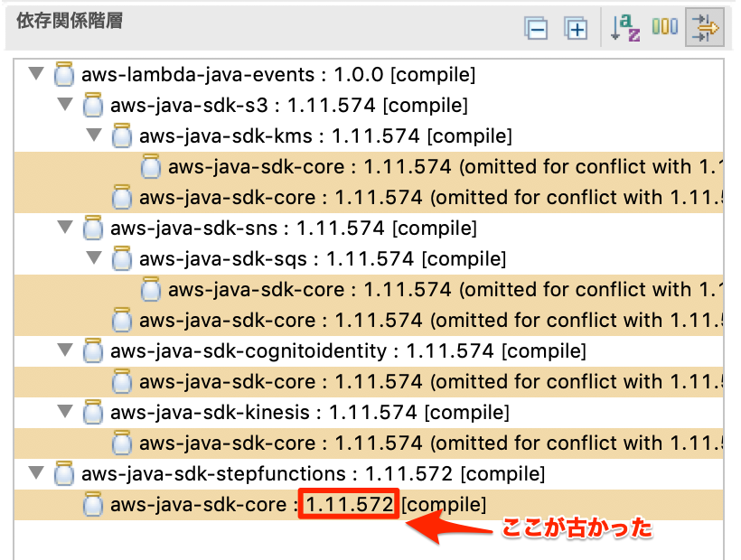
Task: Toggle the dependency filter arrows button
Action: point(705,27)
